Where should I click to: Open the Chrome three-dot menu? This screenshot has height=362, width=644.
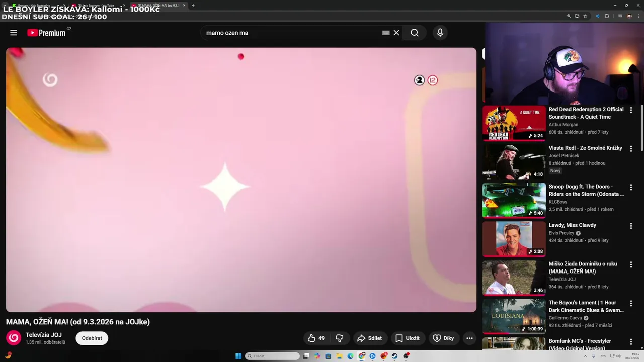point(638,16)
